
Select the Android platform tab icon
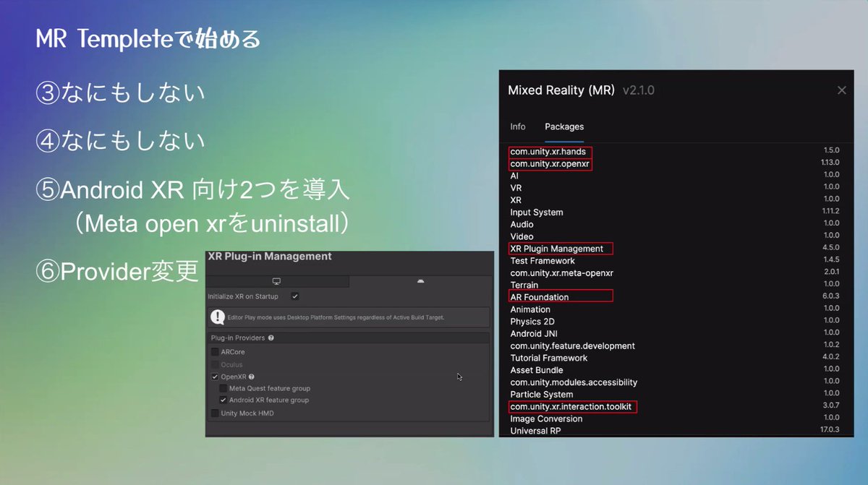coord(420,281)
